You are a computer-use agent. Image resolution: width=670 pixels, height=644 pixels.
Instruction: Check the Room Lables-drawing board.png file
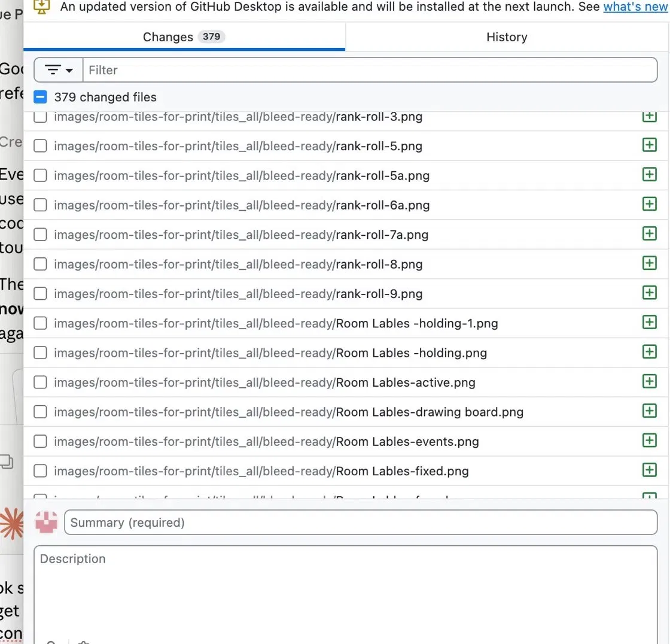pyautogui.click(x=40, y=411)
